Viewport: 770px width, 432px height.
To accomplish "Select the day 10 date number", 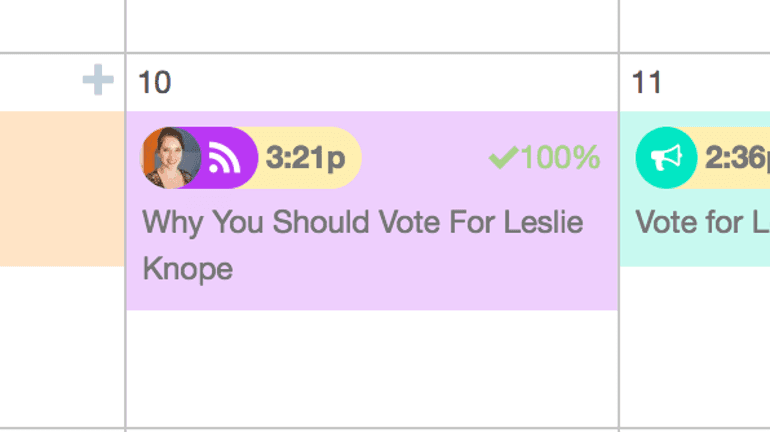I will click(154, 82).
